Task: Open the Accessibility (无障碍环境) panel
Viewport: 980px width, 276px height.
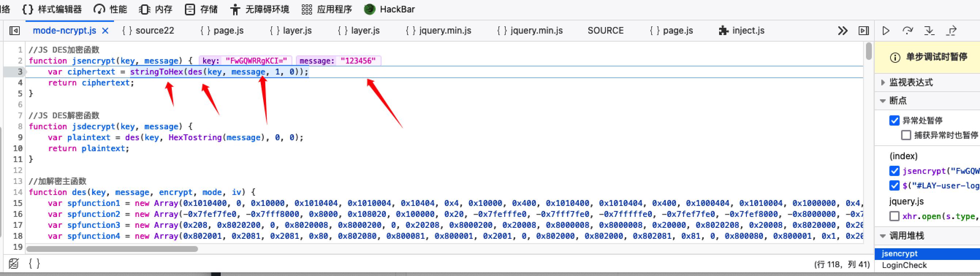Action: 260,9
